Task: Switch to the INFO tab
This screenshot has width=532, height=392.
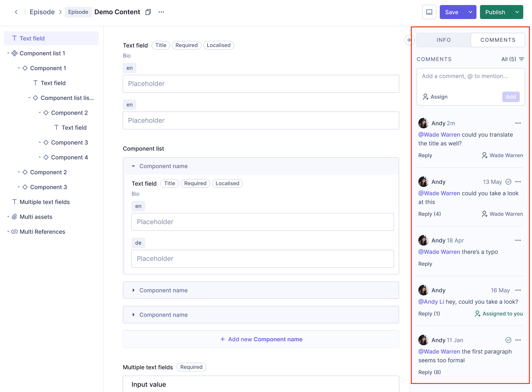Action: click(x=443, y=40)
